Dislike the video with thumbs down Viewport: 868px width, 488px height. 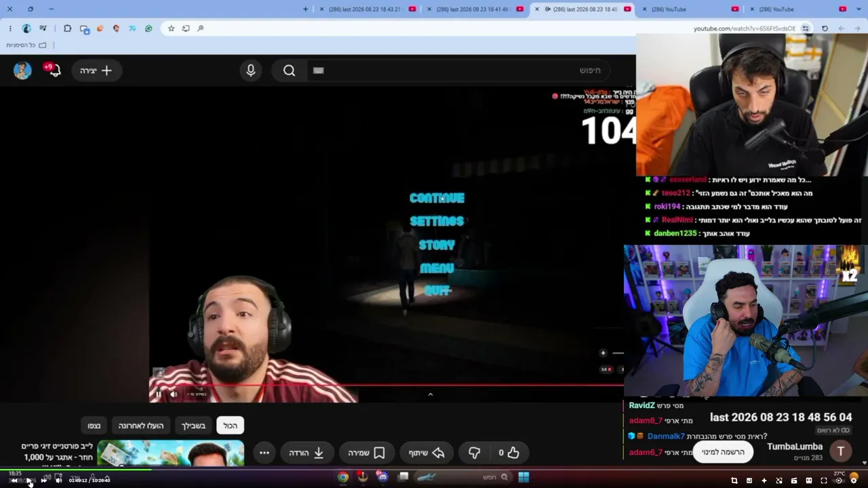coord(475,453)
